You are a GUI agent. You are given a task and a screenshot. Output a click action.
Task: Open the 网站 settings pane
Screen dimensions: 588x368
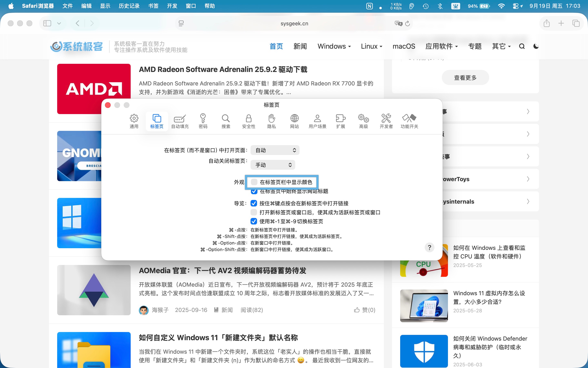[294, 121]
